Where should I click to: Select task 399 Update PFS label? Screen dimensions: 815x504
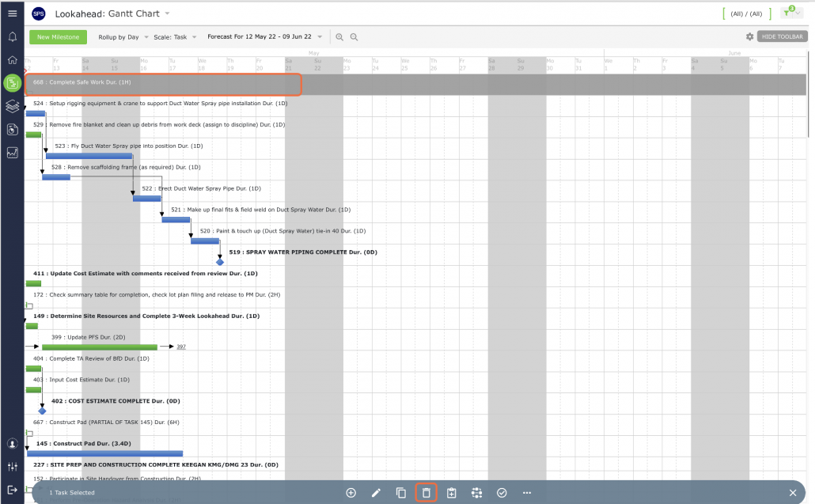[89, 337]
